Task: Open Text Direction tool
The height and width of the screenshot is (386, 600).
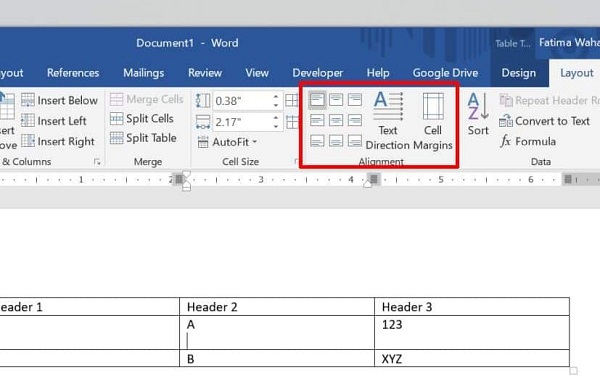Action: [x=388, y=121]
